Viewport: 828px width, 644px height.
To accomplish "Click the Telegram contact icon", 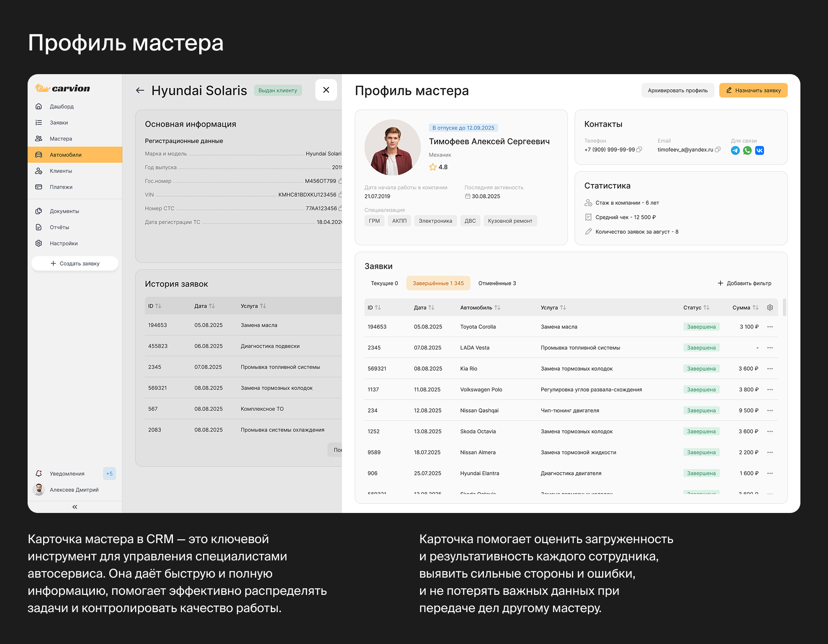I will pyautogui.click(x=735, y=150).
